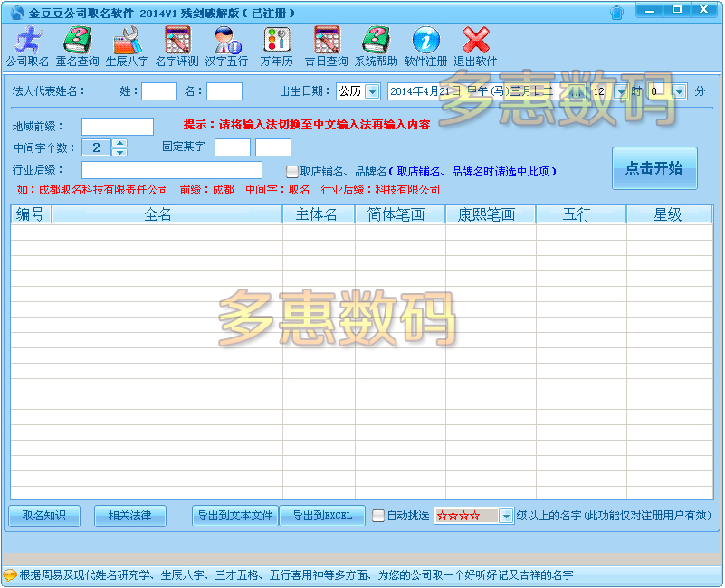Open the 名字评测 name evaluation tool

click(x=176, y=46)
